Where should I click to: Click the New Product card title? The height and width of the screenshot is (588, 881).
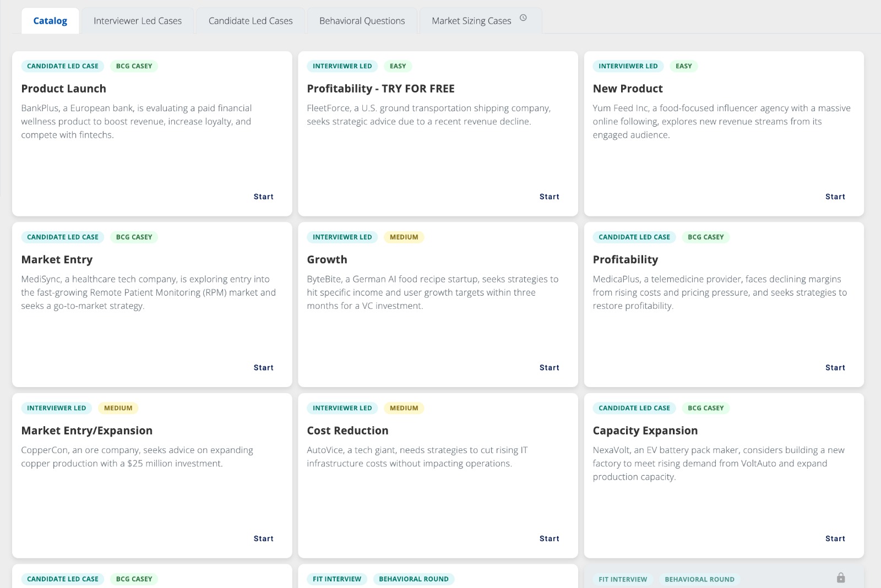(x=628, y=89)
